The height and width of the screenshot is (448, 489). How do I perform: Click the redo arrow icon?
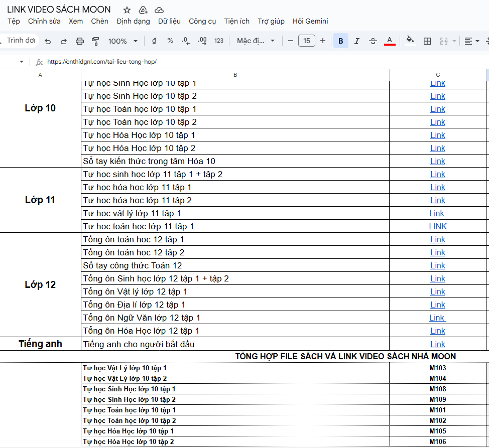click(x=63, y=41)
